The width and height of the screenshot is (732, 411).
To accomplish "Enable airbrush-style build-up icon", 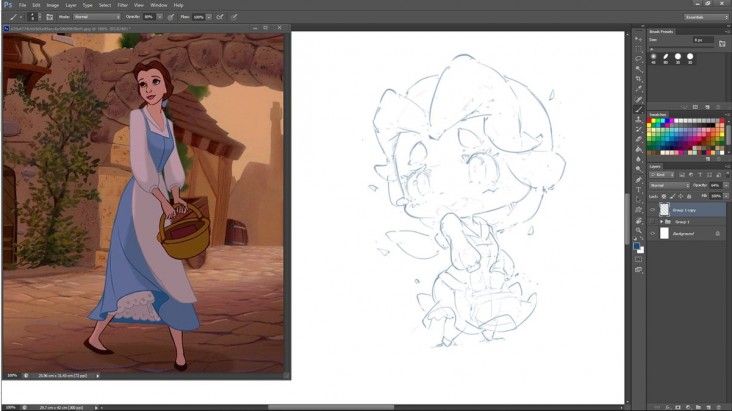I will [220, 17].
